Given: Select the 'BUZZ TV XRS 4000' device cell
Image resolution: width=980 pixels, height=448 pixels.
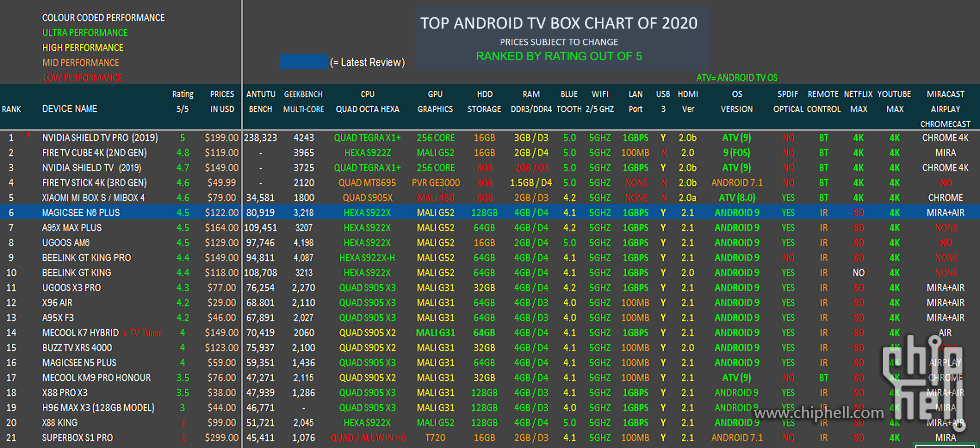Looking at the screenshot, I should coord(78,347).
